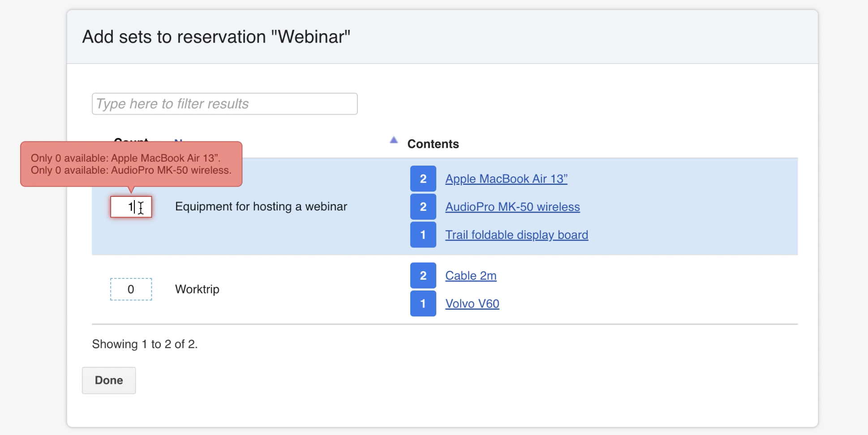Image resolution: width=868 pixels, height=435 pixels.
Task: Click quantity badge beside Cable 2m
Action: (x=423, y=276)
